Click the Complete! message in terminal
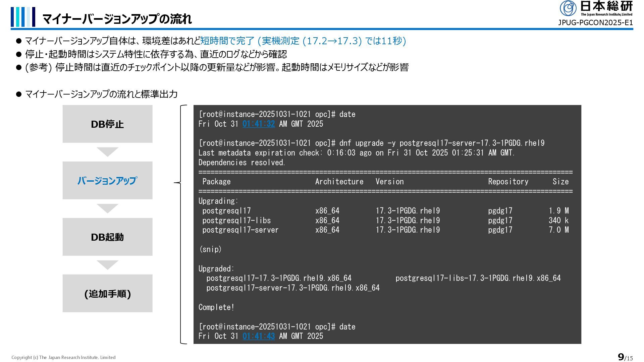Screen dimensions: 644x362 coord(216,307)
